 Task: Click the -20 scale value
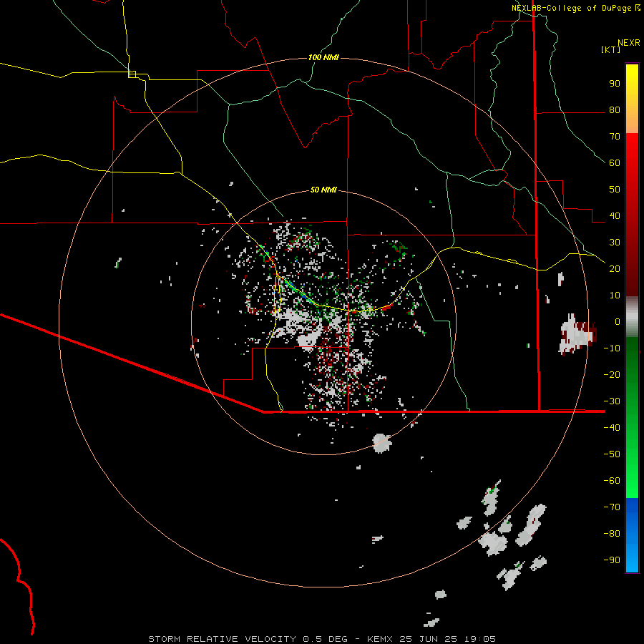[612, 375]
